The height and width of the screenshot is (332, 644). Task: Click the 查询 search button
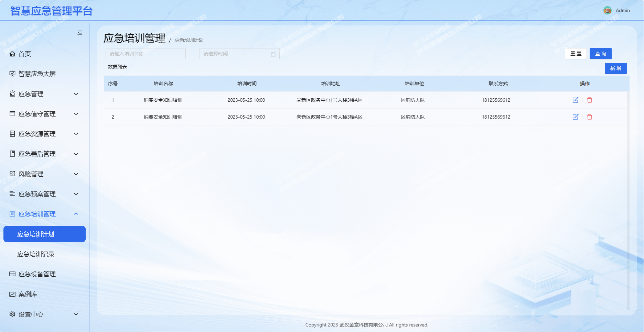601,54
